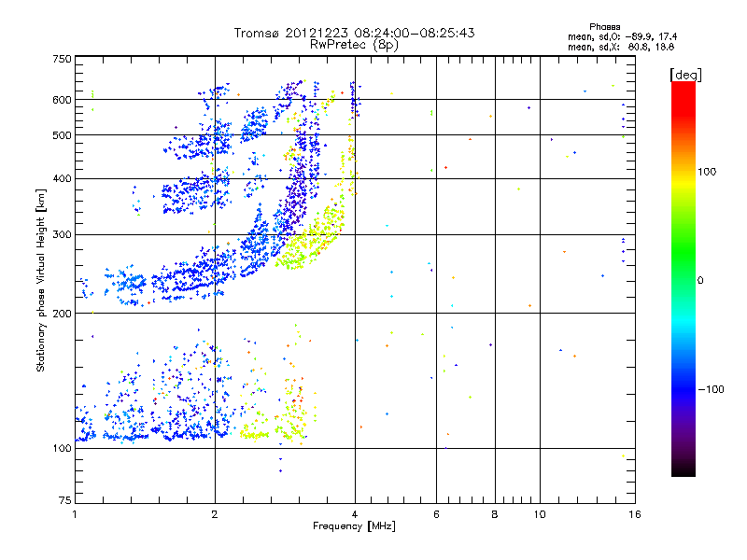Click the x-axis '10' tick label
Image resolution: width=747 pixels, height=560 pixels.
(540, 514)
